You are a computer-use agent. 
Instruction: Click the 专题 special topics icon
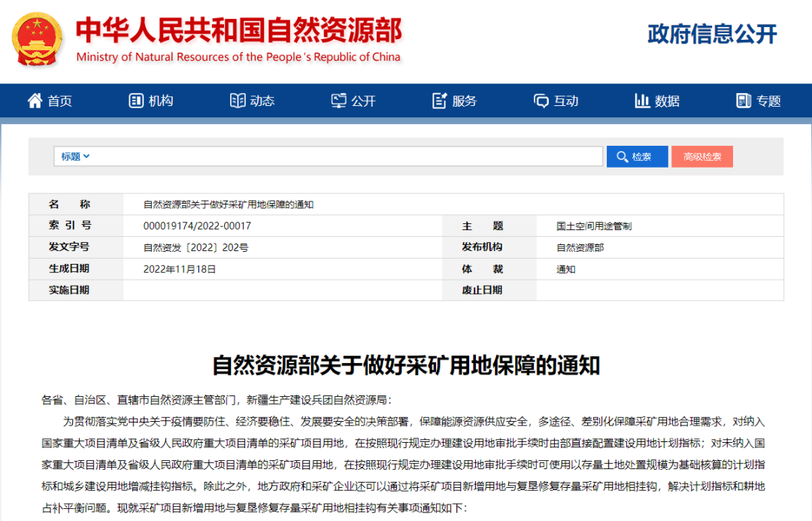pos(744,101)
